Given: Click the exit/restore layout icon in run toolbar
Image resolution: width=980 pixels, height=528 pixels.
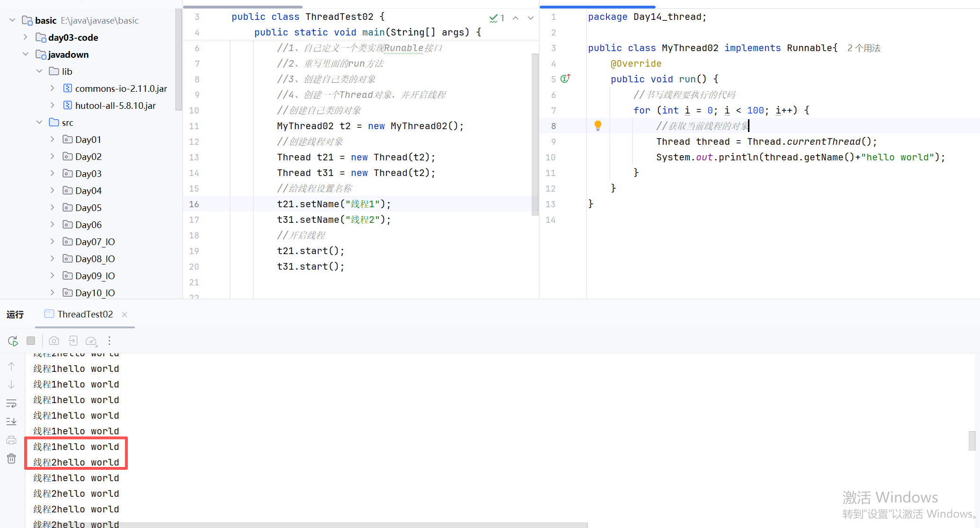Looking at the screenshot, I should click(x=73, y=341).
